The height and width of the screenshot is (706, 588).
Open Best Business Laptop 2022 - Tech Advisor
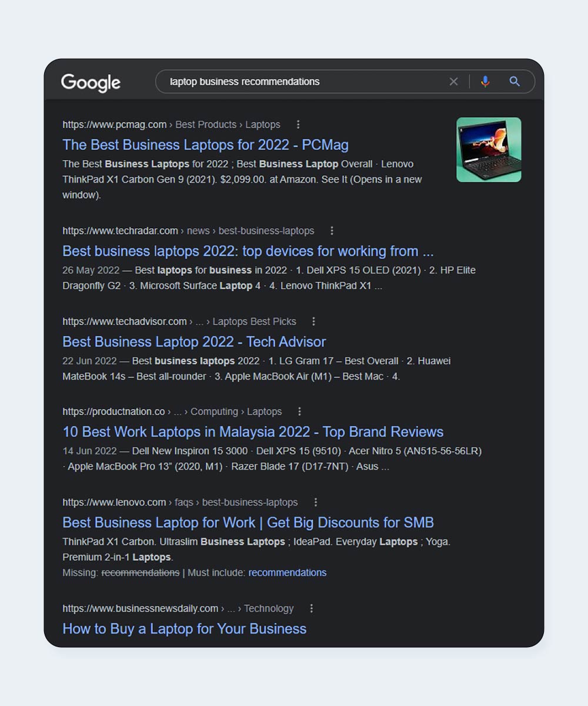[x=194, y=342]
